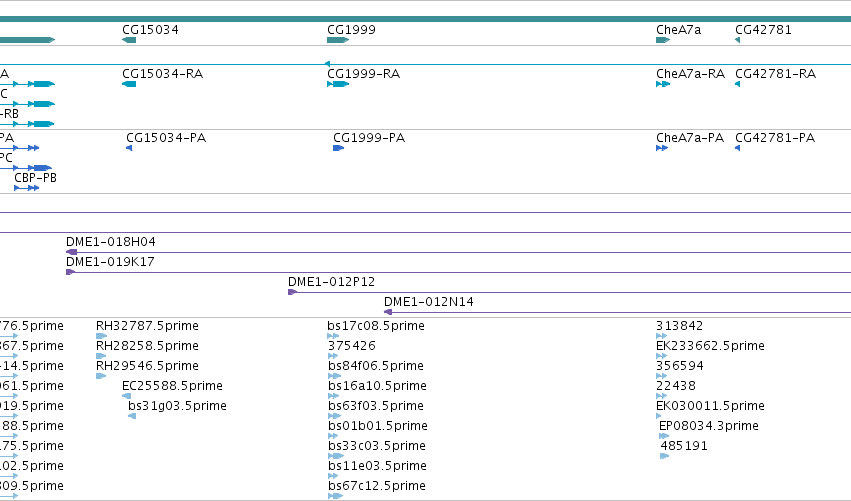
Task: Select EST 485191 label
Action: click(684, 447)
